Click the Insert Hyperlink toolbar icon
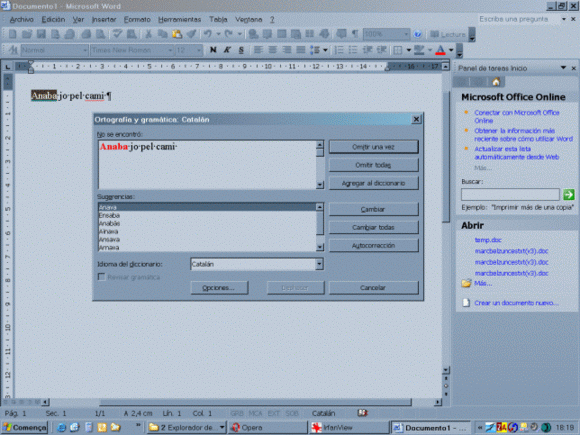The image size is (580, 435). [x=253, y=34]
